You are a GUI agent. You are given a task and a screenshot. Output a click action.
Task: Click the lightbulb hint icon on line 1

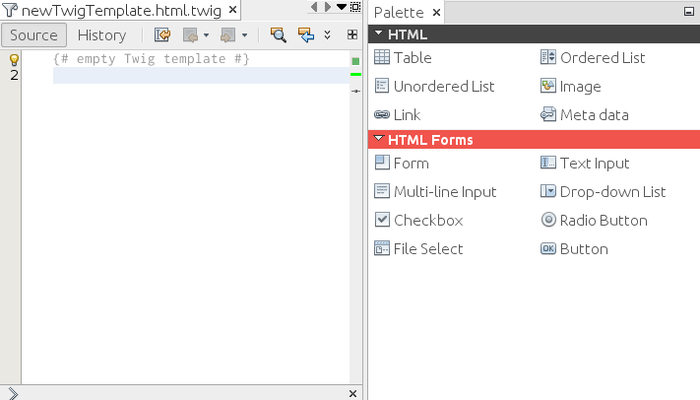coord(14,60)
